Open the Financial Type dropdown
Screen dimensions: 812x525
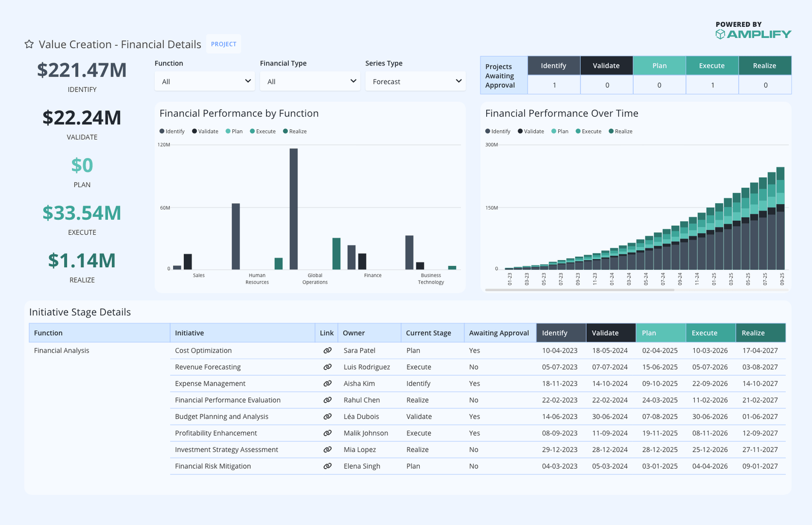310,81
